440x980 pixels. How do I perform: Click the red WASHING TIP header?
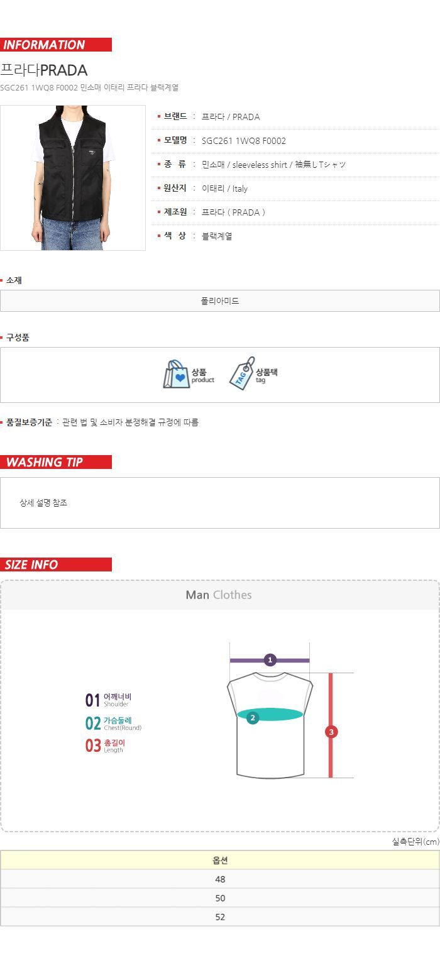(56, 463)
